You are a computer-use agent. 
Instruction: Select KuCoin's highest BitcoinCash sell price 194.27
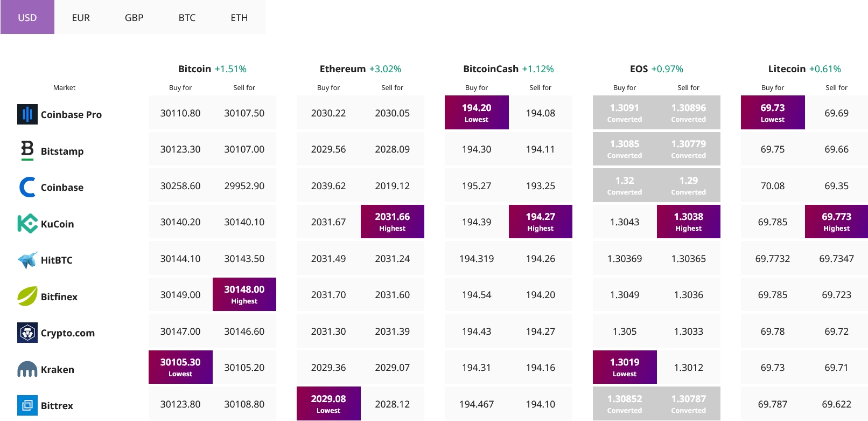tap(541, 222)
